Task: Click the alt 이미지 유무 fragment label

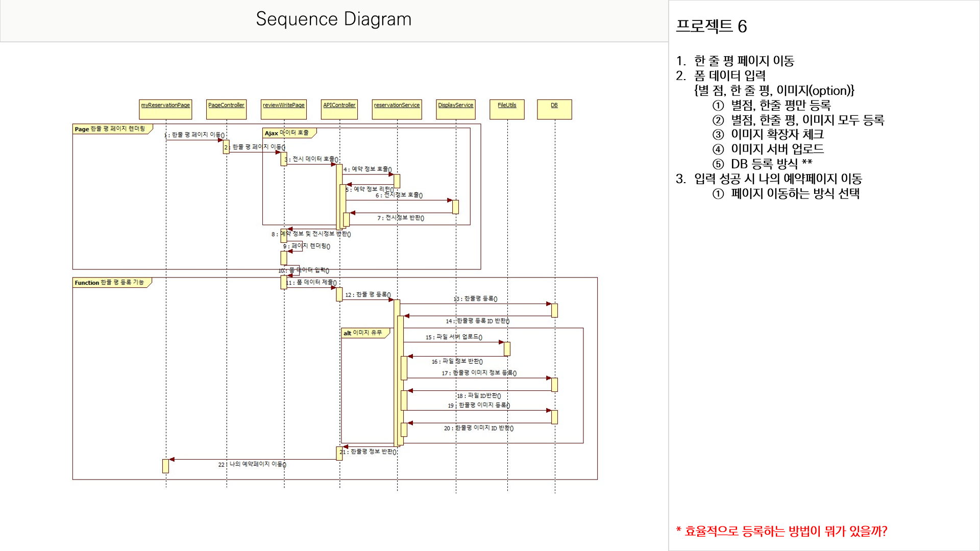Action: coord(363,333)
